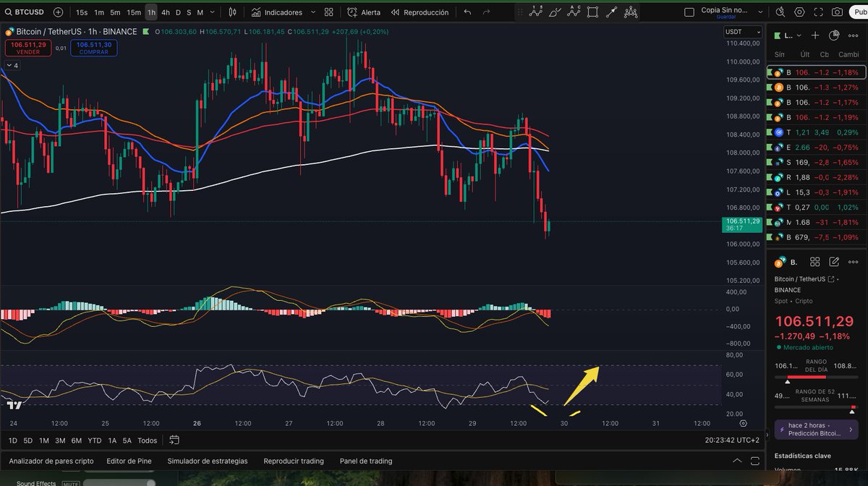Select the E 2.66 watchlist row

click(817, 147)
